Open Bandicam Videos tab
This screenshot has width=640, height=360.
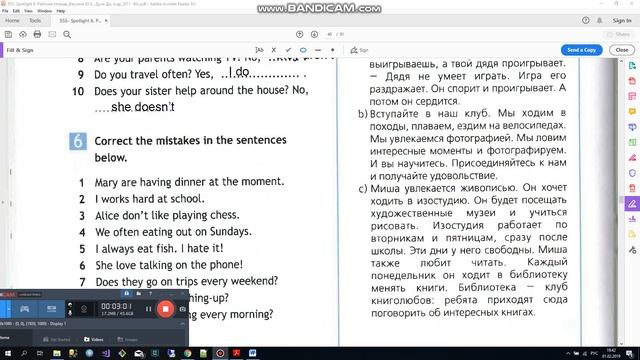pyautogui.click(x=93, y=339)
